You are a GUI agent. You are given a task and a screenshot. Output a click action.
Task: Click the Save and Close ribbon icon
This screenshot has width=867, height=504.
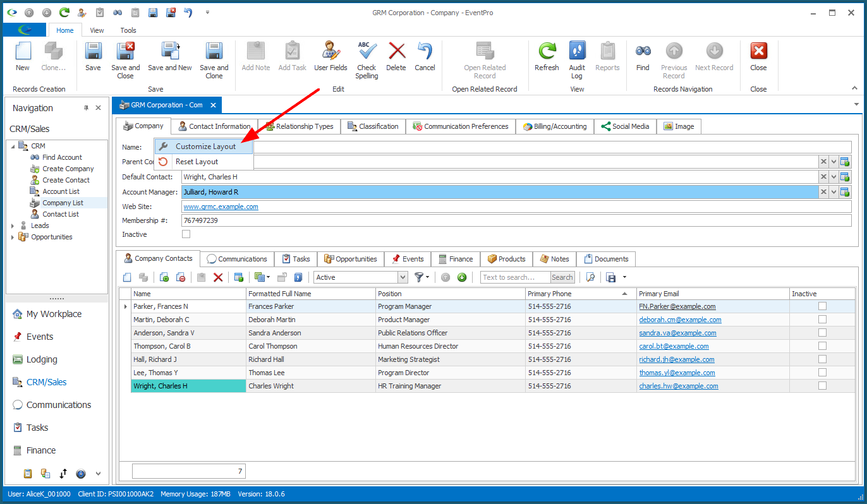[x=125, y=51]
